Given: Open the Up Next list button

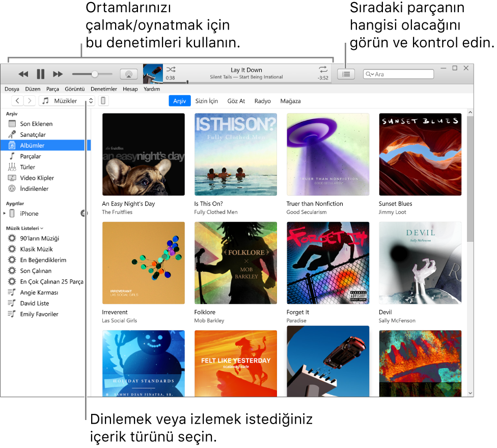Looking at the screenshot, I should pos(346,74).
